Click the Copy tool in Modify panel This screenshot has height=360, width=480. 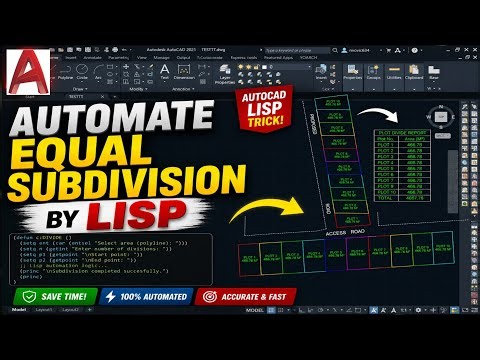[126, 74]
